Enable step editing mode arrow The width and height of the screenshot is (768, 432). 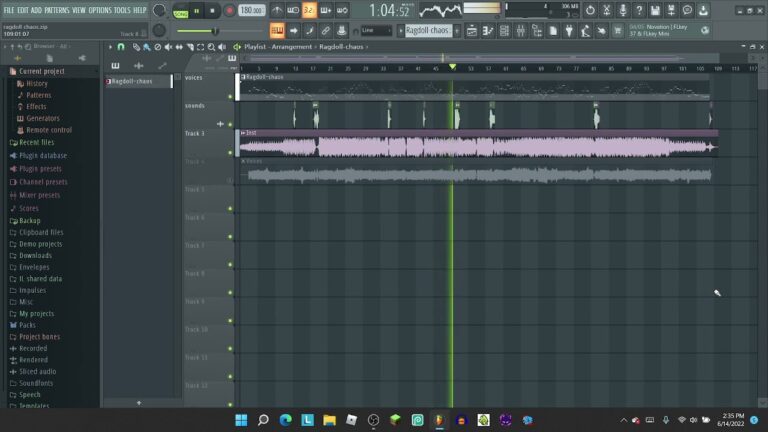(293, 31)
